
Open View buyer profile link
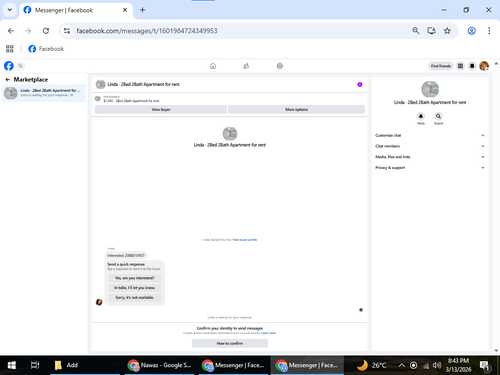pyautogui.click(x=245, y=240)
